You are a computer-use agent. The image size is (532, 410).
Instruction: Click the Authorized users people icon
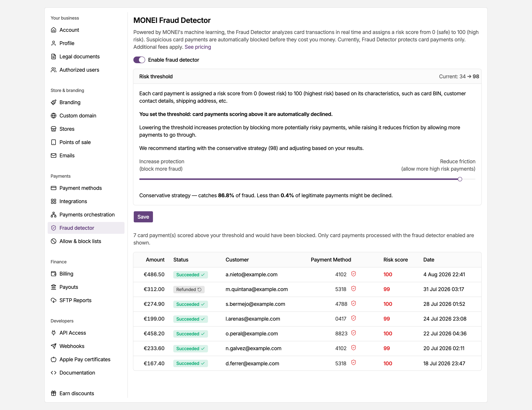coord(54,70)
